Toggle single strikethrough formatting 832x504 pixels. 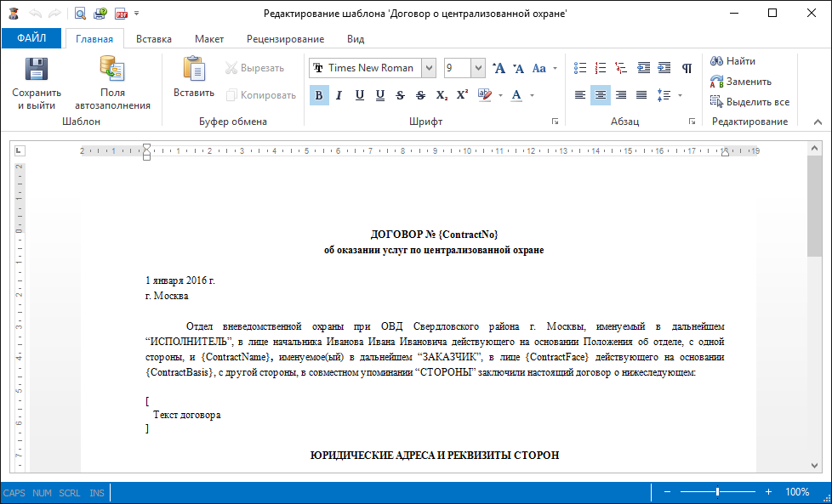coord(400,95)
